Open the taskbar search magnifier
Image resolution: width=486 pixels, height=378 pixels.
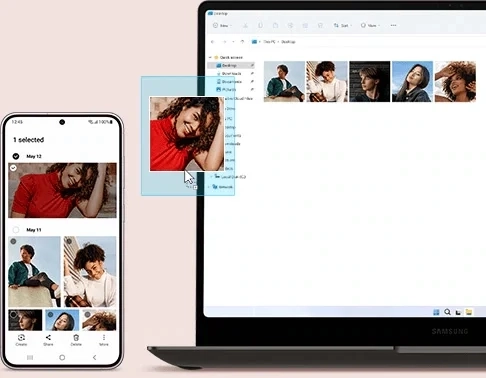(447, 312)
